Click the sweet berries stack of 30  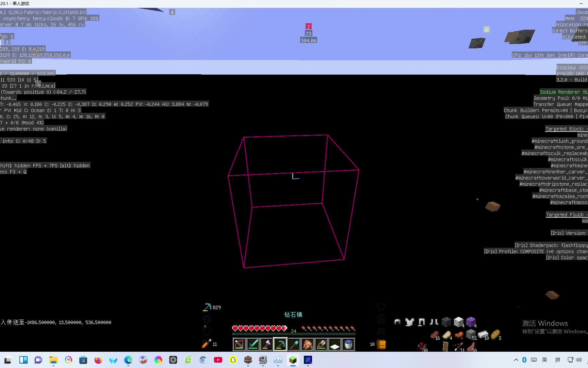(x=422, y=347)
